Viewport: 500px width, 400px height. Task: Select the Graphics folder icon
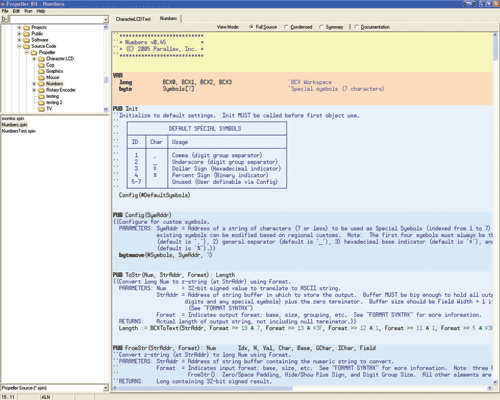tap(41, 71)
